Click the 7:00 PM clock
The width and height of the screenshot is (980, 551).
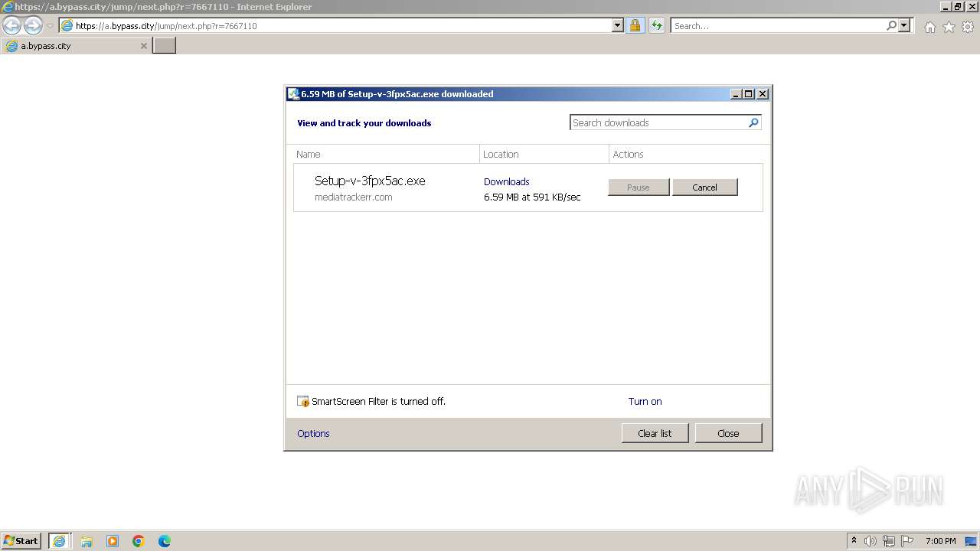940,541
